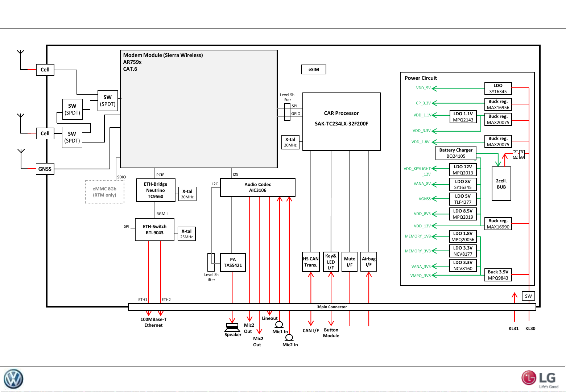The width and height of the screenshot is (566, 392).
Task: Select the LDO 1.1V MPQ2143 block
Action: [x=463, y=117]
